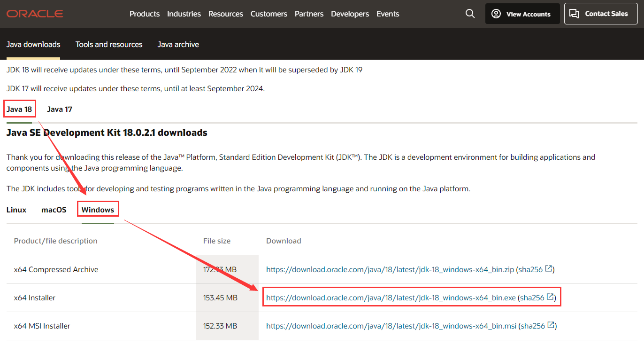Select the Linux platform tab
644x345 pixels.
pyautogui.click(x=16, y=210)
